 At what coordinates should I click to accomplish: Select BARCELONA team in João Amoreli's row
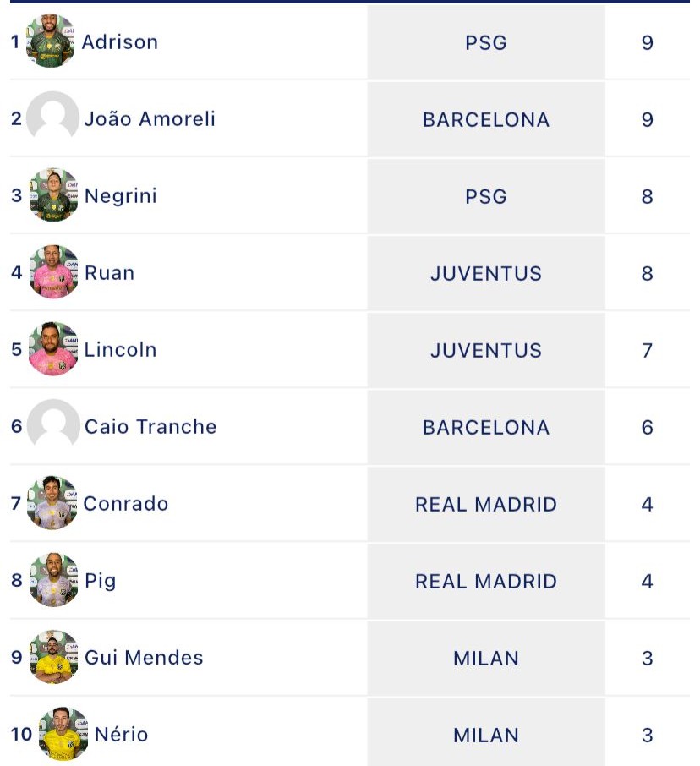(486, 120)
